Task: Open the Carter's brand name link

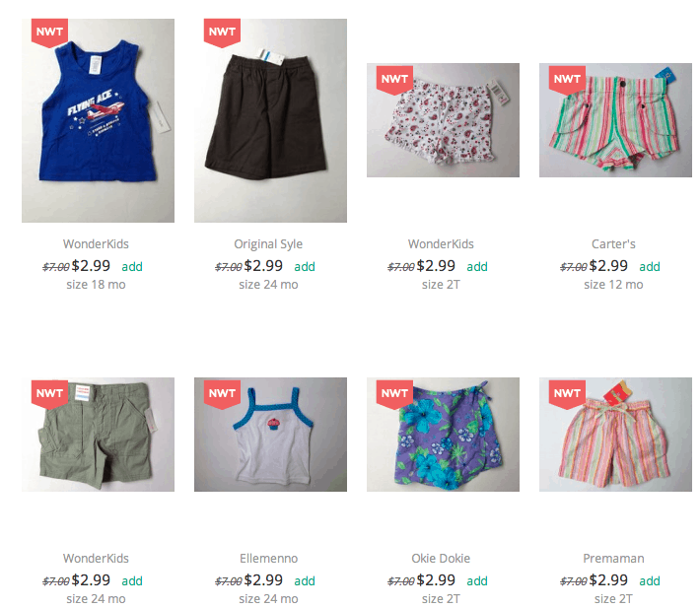Action: pyautogui.click(x=613, y=244)
